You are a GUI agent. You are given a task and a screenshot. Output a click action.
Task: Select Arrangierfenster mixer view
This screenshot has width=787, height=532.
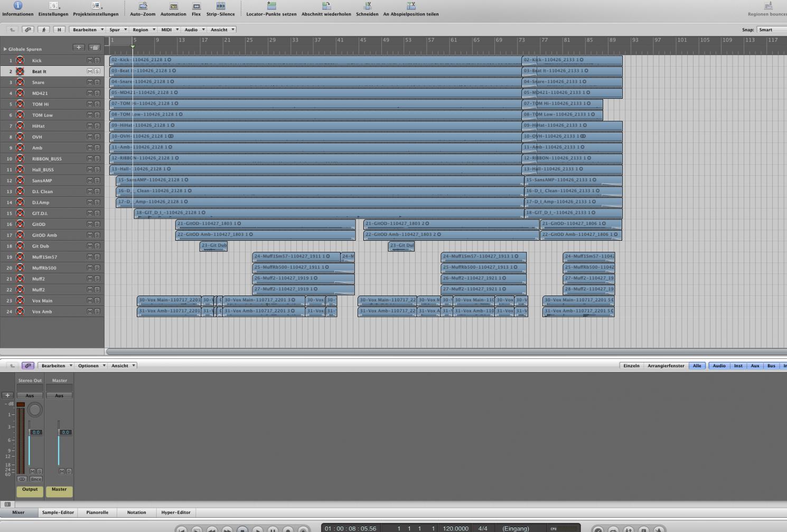(666, 365)
